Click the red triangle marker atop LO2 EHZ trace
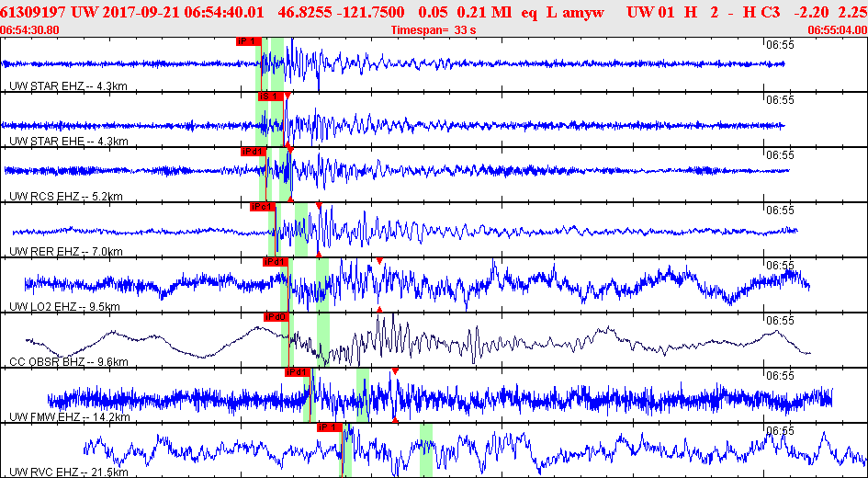This screenshot has width=868, height=478. [x=379, y=260]
